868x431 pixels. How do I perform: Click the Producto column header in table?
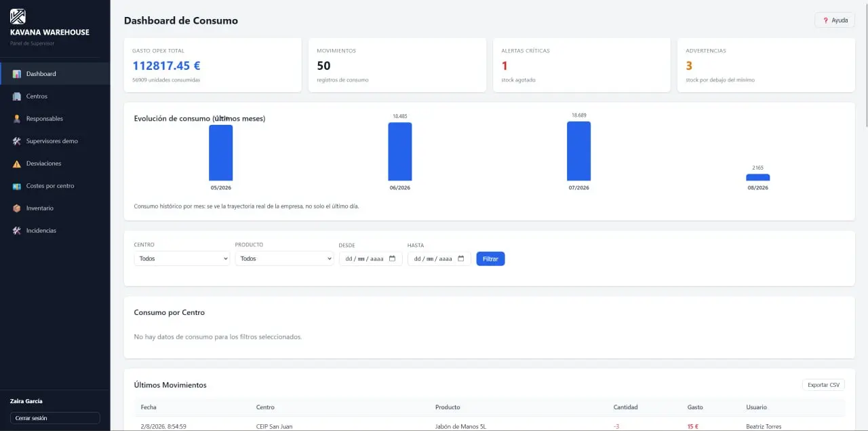[448, 407]
